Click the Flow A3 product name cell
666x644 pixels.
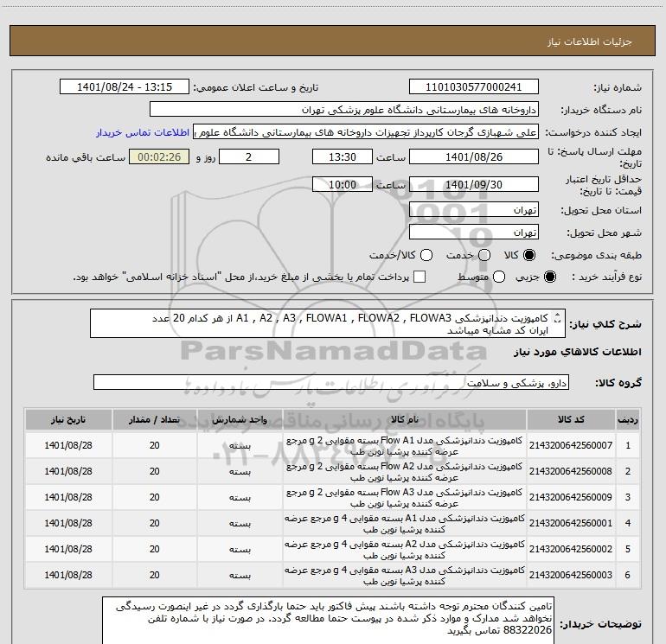point(405,497)
